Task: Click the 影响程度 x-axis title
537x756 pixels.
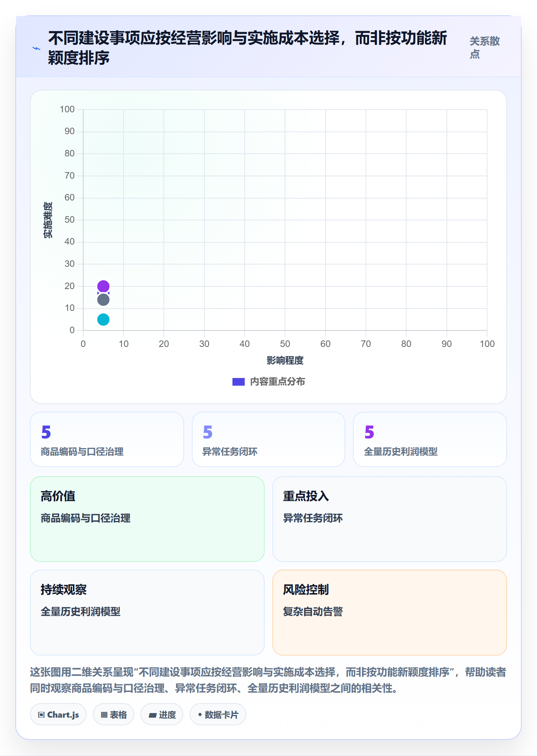Action: click(x=285, y=360)
